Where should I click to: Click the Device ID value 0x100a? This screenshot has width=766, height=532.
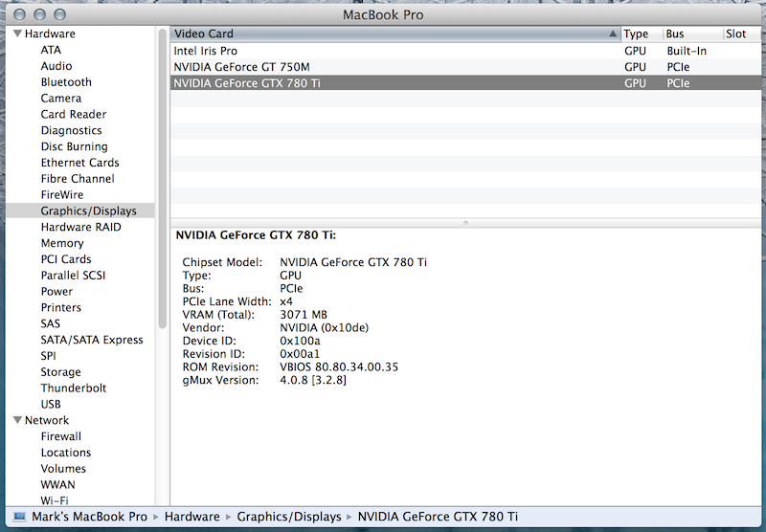(300, 341)
